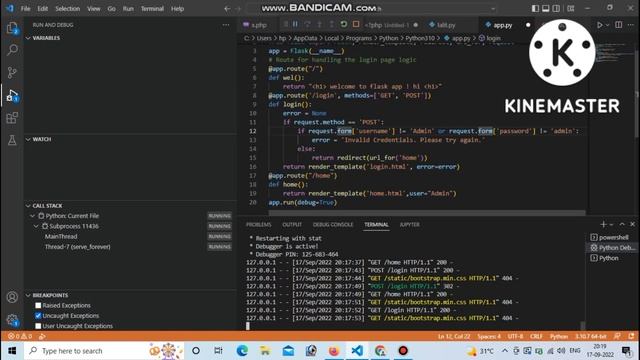Step out in debug toolbar
Viewport: 640px width, 360px height.
(331, 24)
